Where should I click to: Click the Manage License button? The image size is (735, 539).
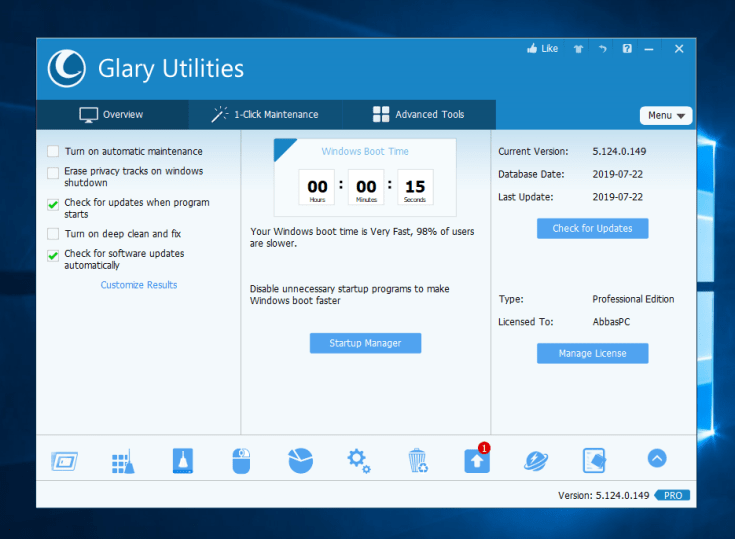[592, 353]
